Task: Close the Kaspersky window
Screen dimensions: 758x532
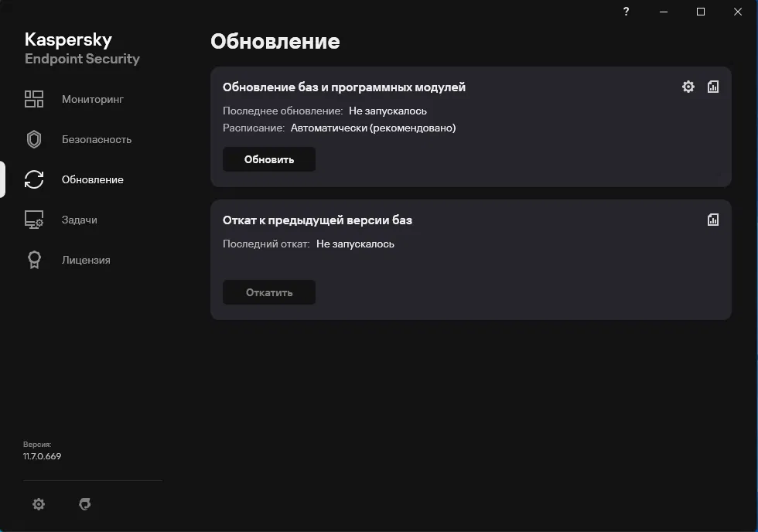Action: [x=738, y=11]
